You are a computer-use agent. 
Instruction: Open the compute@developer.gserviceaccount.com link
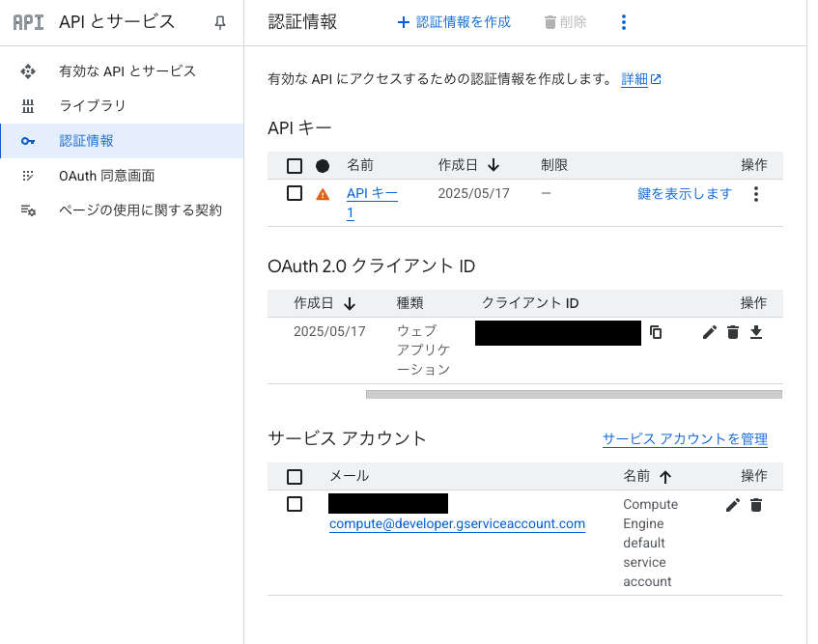click(457, 523)
